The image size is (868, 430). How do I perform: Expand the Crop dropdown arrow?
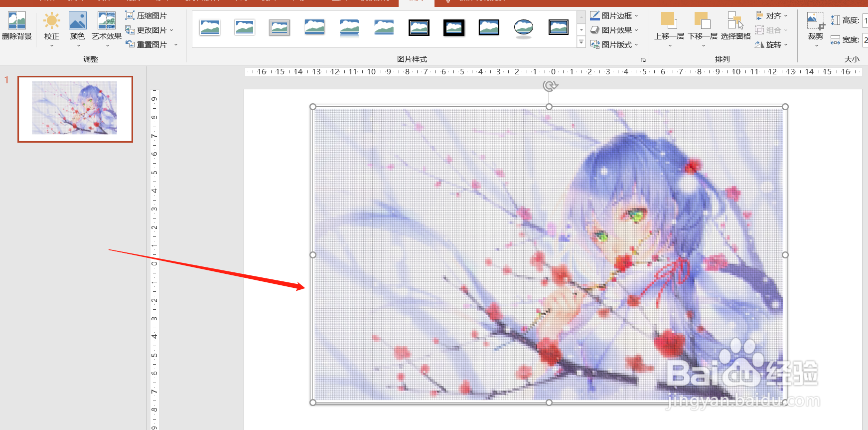pyautogui.click(x=816, y=46)
